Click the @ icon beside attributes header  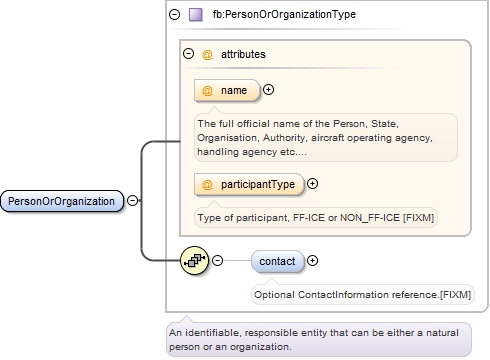tap(207, 54)
